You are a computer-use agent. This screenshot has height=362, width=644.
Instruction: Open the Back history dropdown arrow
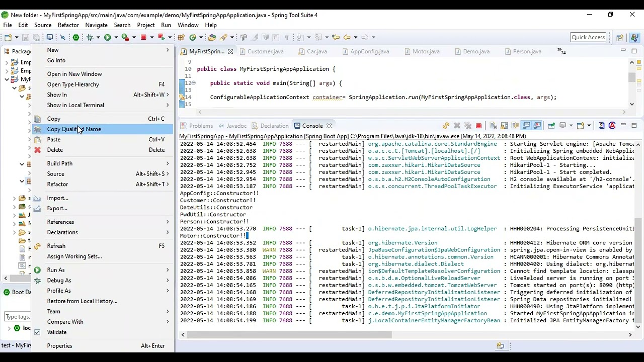[x=356, y=37]
